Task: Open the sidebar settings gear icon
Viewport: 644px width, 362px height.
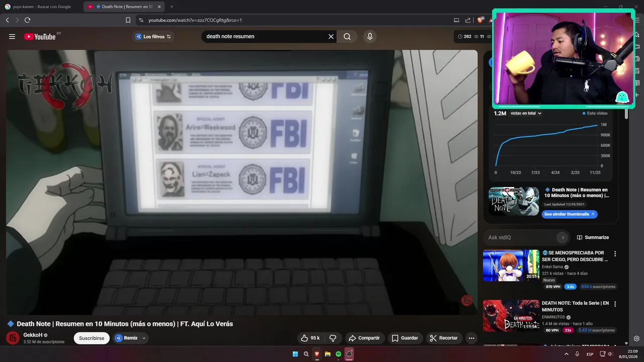Action: coord(637,338)
